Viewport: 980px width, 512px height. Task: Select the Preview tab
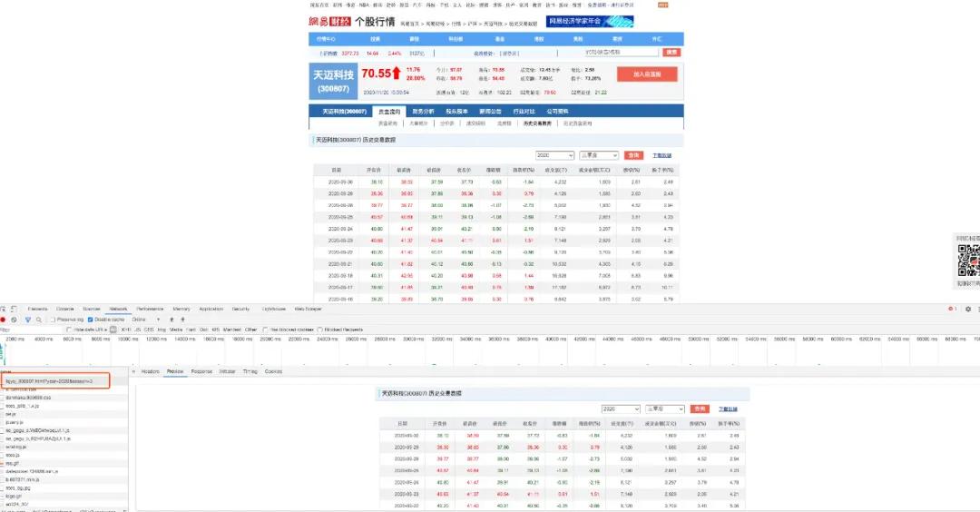175,371
